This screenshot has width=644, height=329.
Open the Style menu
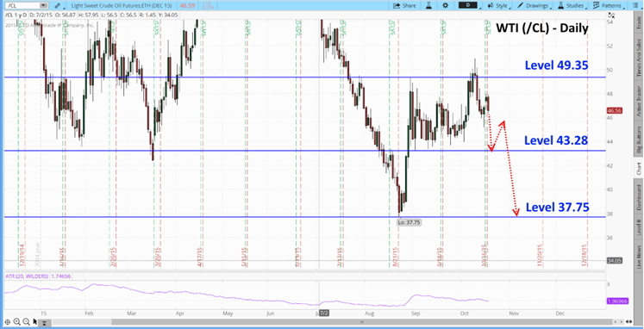[498, 6]
